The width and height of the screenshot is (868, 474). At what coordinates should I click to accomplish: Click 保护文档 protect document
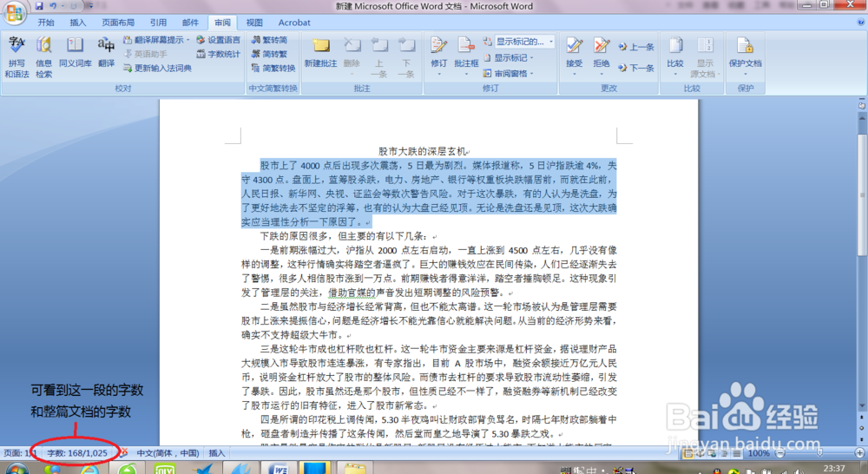(x=745, y=57)
